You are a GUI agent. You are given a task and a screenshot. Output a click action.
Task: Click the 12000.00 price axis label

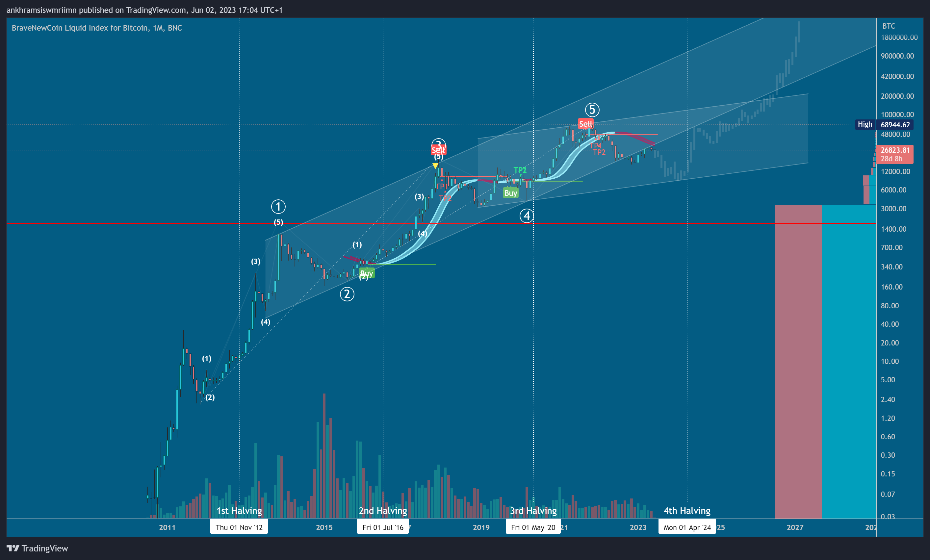coord(895,171)
